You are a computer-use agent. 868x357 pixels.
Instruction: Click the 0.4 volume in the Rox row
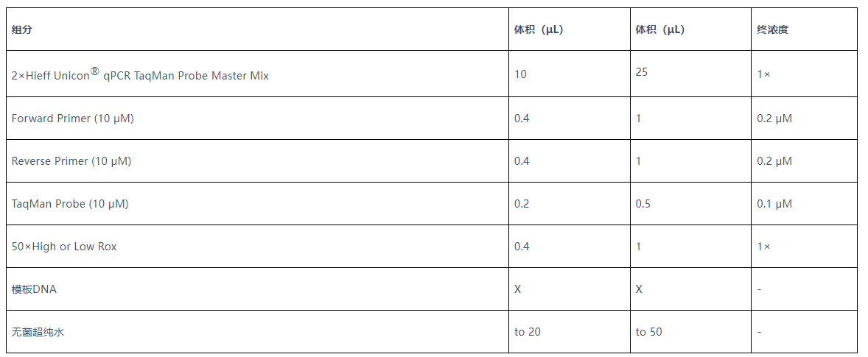click(522, 247)
